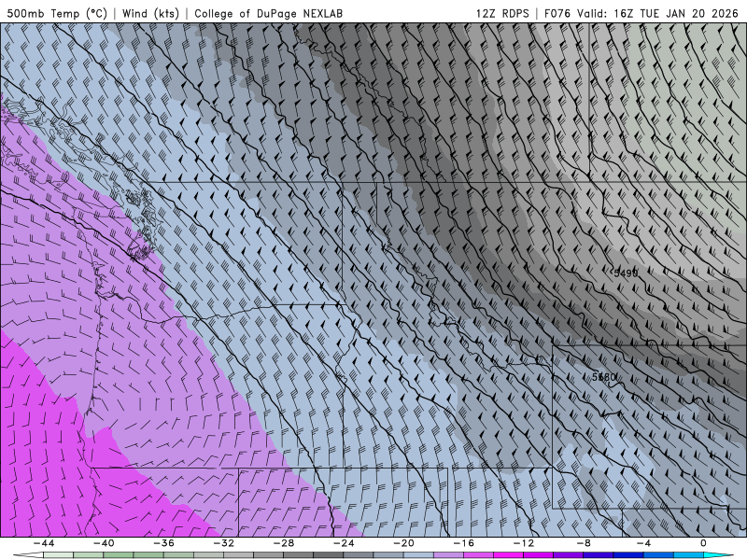
Task: Click the '500mb Temp (°C)' title text
Action: click(57, 13)
